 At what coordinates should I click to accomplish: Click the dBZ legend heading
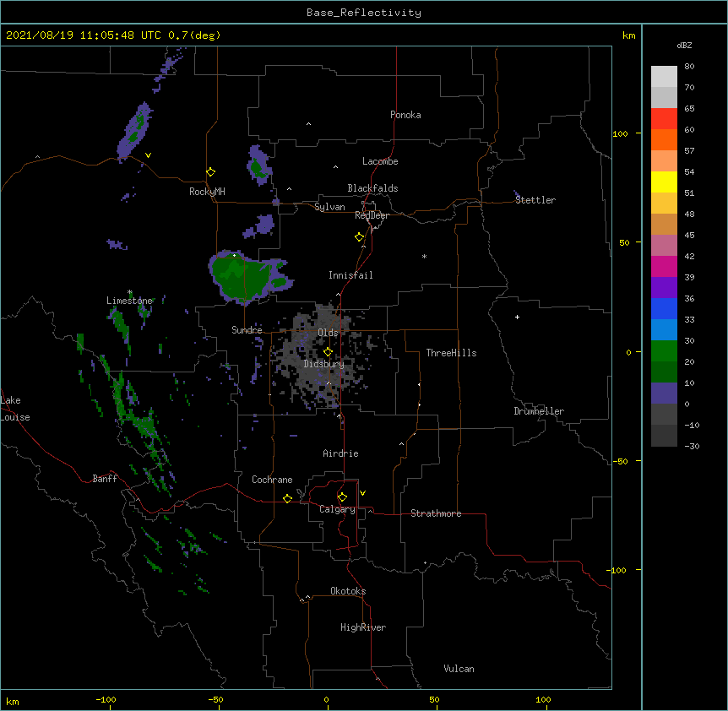[684, 45]
